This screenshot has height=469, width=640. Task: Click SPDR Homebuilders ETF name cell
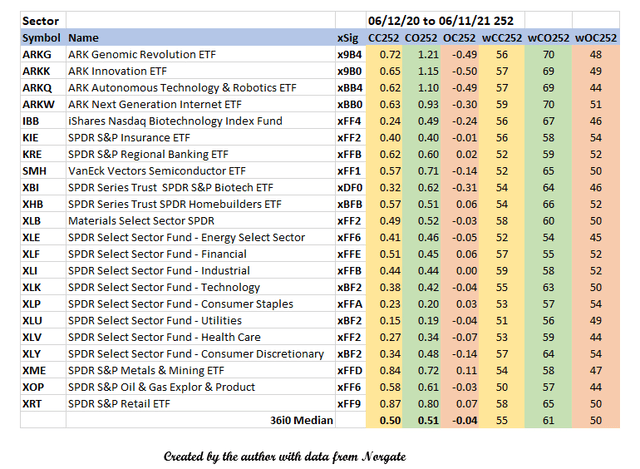coord(200,204)
